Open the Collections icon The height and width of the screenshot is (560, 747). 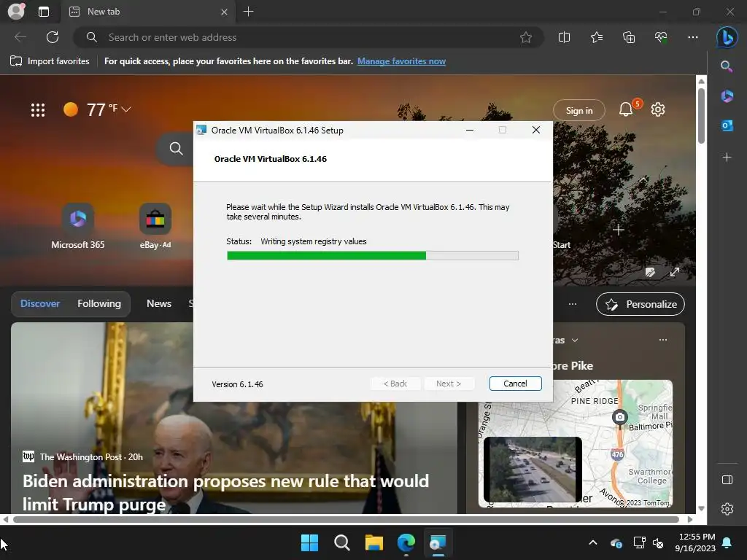(629, 37)
